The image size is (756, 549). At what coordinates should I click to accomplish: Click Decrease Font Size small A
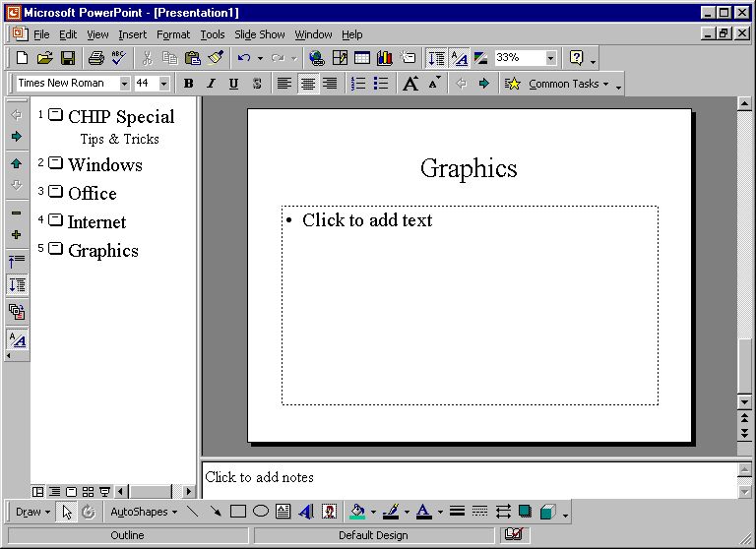point(434,84)
